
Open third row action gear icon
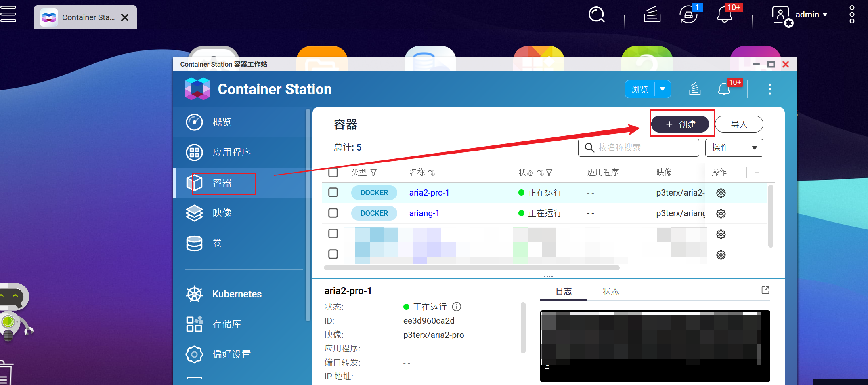[721, 234]
